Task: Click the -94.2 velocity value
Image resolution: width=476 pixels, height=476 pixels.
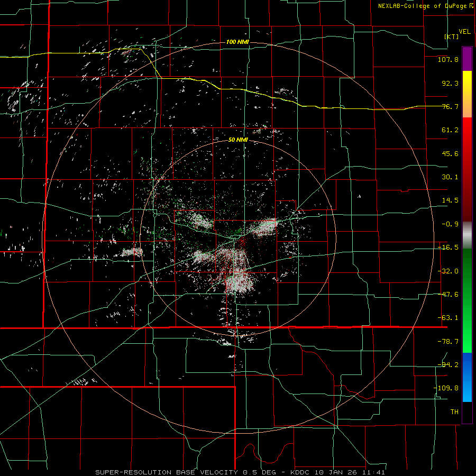Action: (448, 364)
